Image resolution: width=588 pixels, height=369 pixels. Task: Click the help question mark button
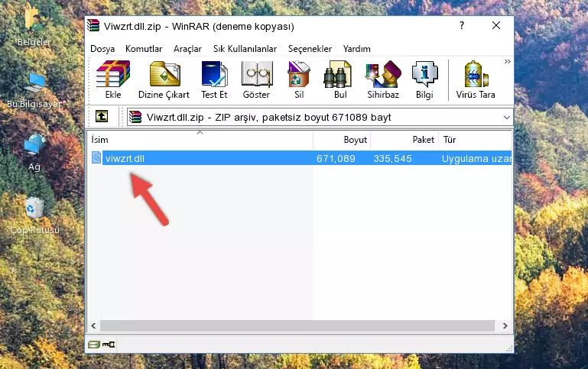click(x=462, y=25)
